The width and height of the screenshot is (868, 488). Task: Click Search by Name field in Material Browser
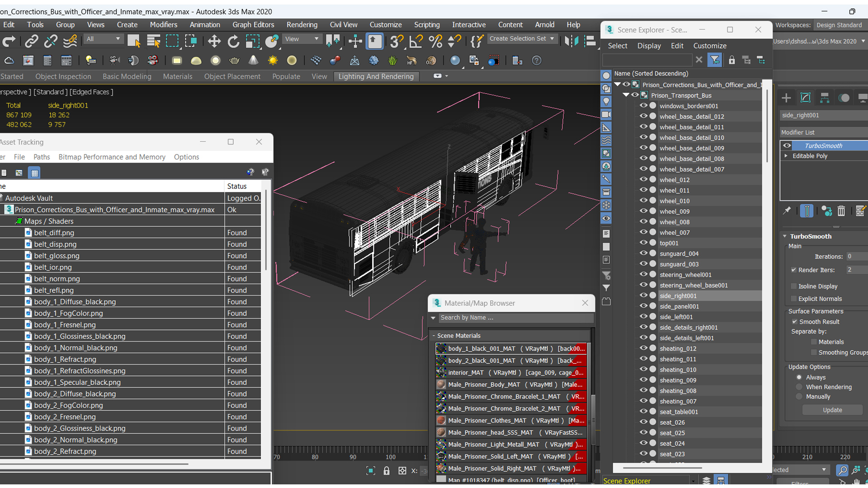pos(515,318)
